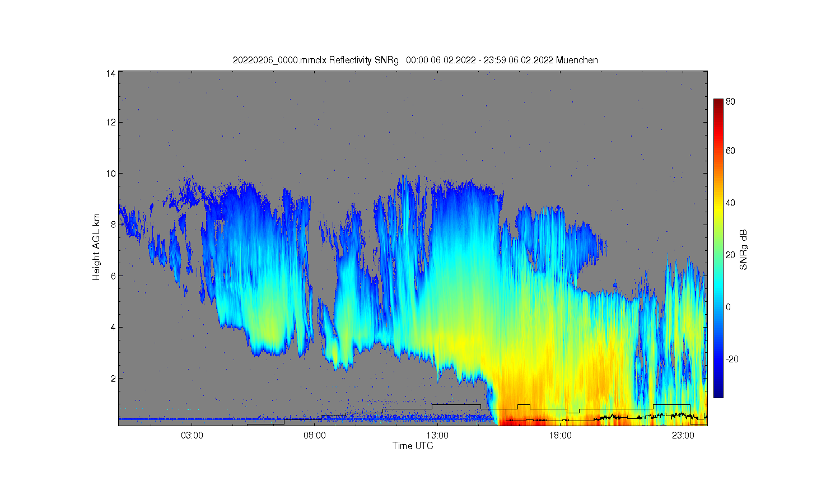Click the colorbar value 20
This screenshot has height=504, width=840.
click(730, 255)
